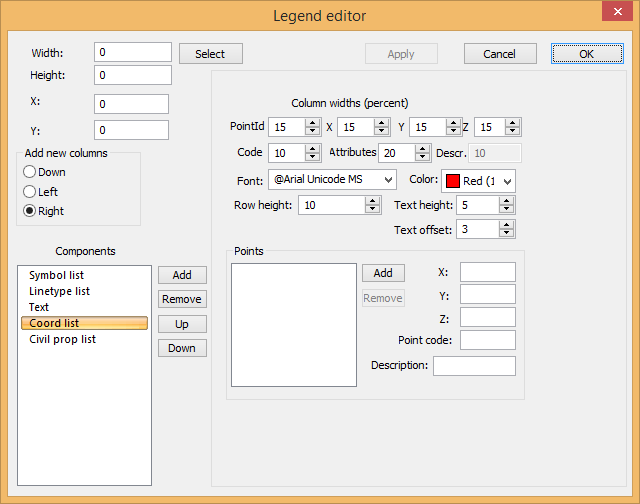Click the Point code input field
This screenshot has width=640, height=504.
[487, 340]
